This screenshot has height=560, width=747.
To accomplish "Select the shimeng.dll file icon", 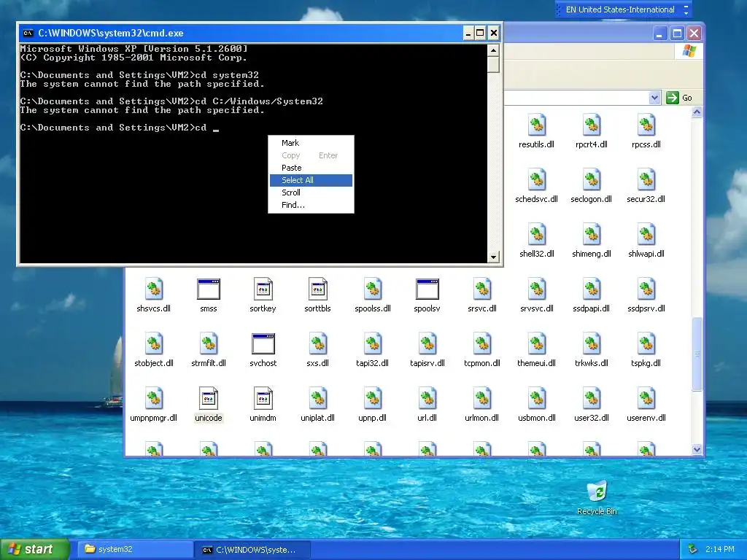I will (592, 235).
